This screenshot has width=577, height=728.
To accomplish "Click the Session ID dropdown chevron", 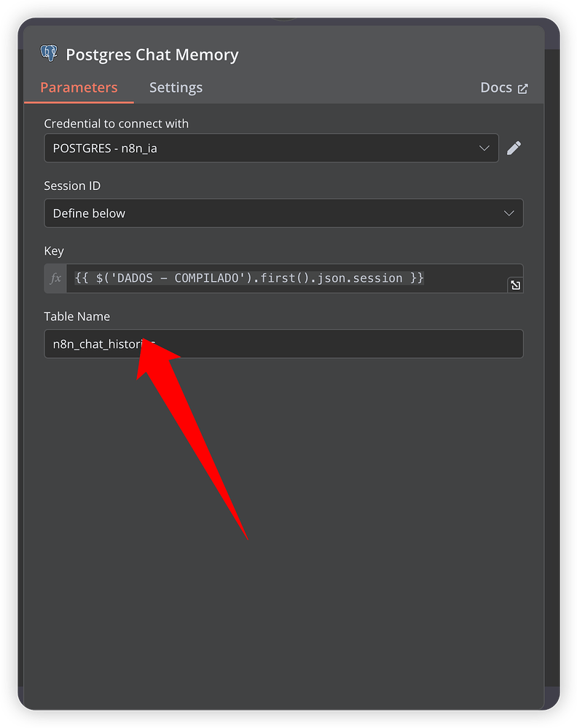I will [x=509, y=213].
